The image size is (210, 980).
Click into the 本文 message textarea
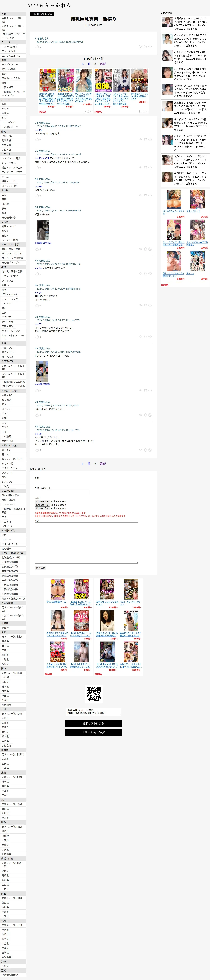87,543
